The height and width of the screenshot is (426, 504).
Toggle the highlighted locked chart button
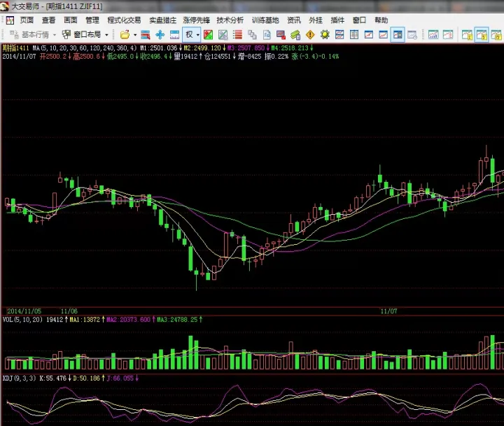coord(482,34)
